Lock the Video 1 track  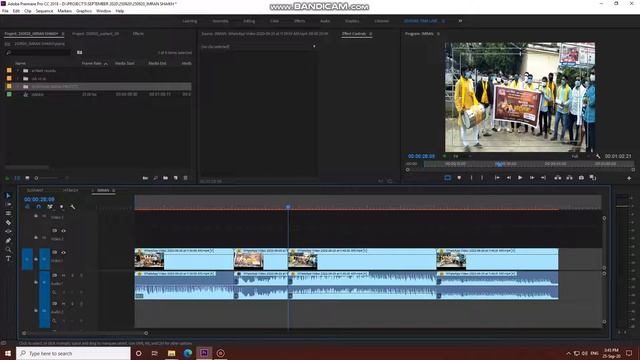(x=36, y=259)
